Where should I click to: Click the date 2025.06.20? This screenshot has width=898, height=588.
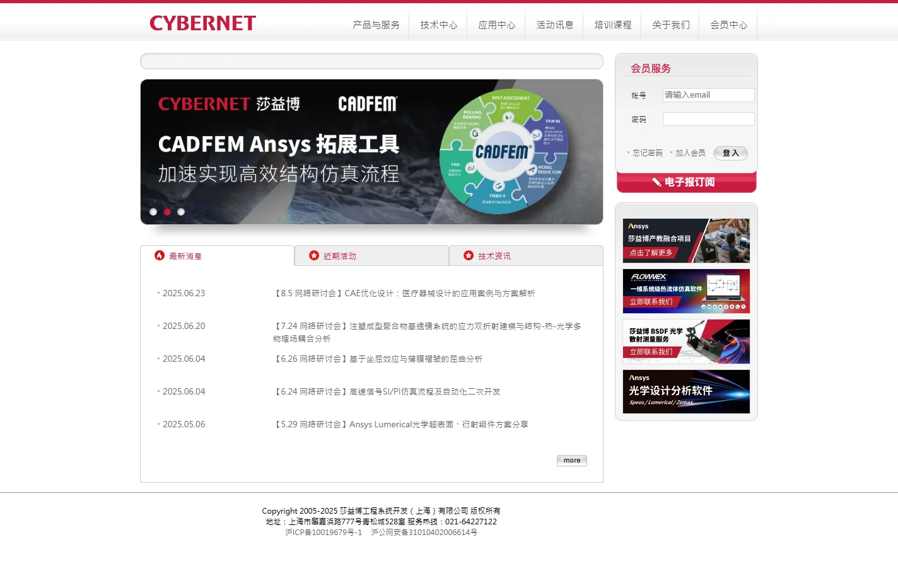184,326
